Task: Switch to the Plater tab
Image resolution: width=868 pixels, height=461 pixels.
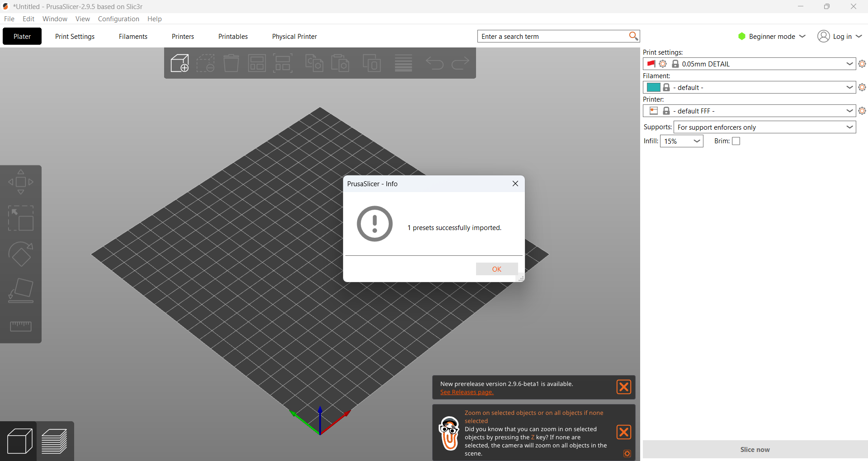Action: pos(22,36)
